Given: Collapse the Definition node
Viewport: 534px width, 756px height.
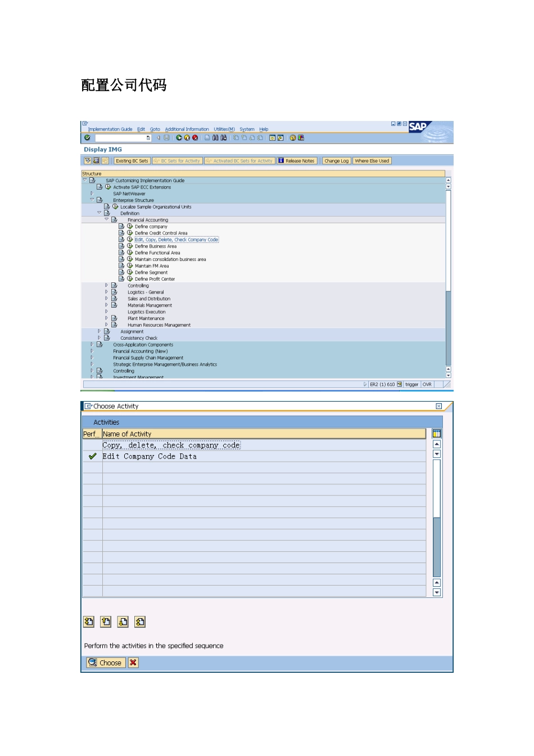Looking at the screenshot, I should point(99,213).
